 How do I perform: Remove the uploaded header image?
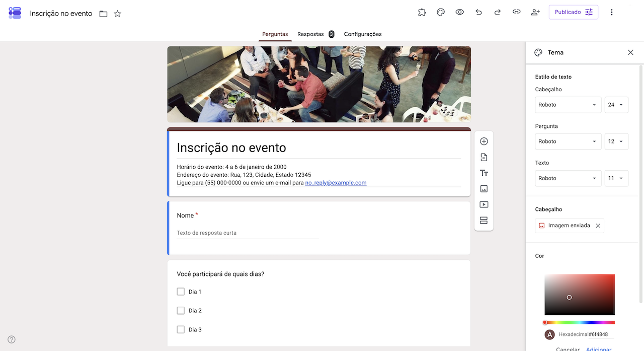click(x=598, y=226)
